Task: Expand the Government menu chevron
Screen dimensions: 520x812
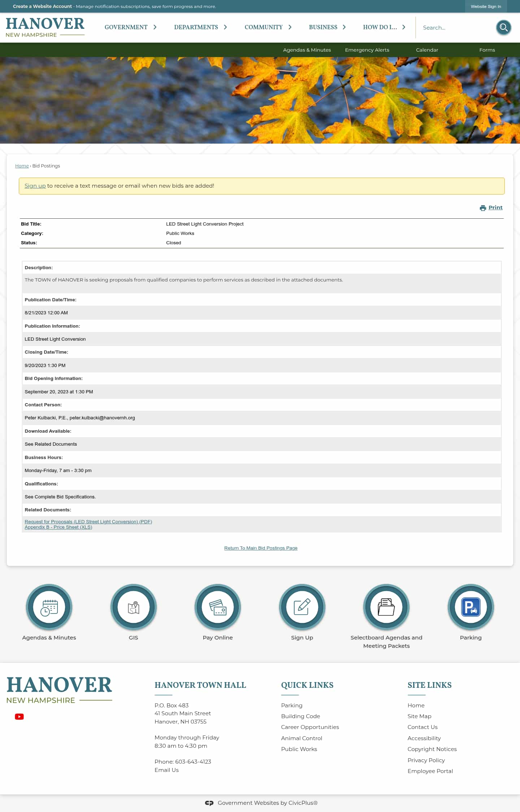Action: pos(155,27)
